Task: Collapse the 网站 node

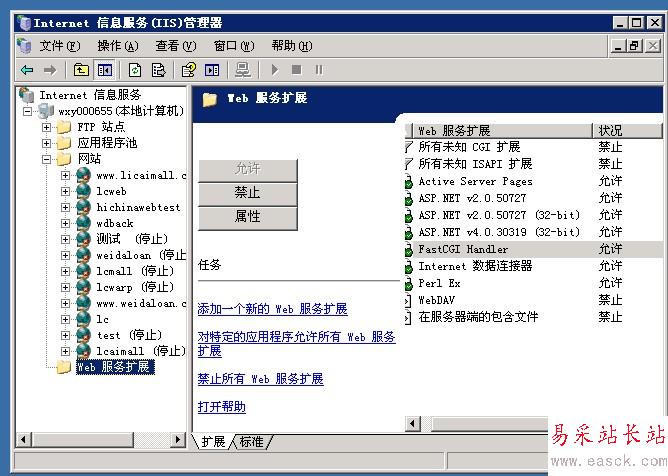Action: (46, 159)
